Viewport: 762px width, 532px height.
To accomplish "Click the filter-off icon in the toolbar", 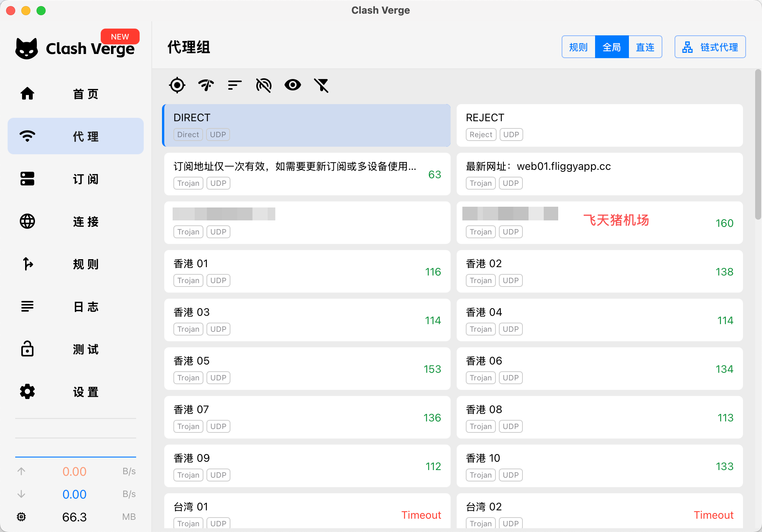I will pyautogui.click(x=322, y=85).
